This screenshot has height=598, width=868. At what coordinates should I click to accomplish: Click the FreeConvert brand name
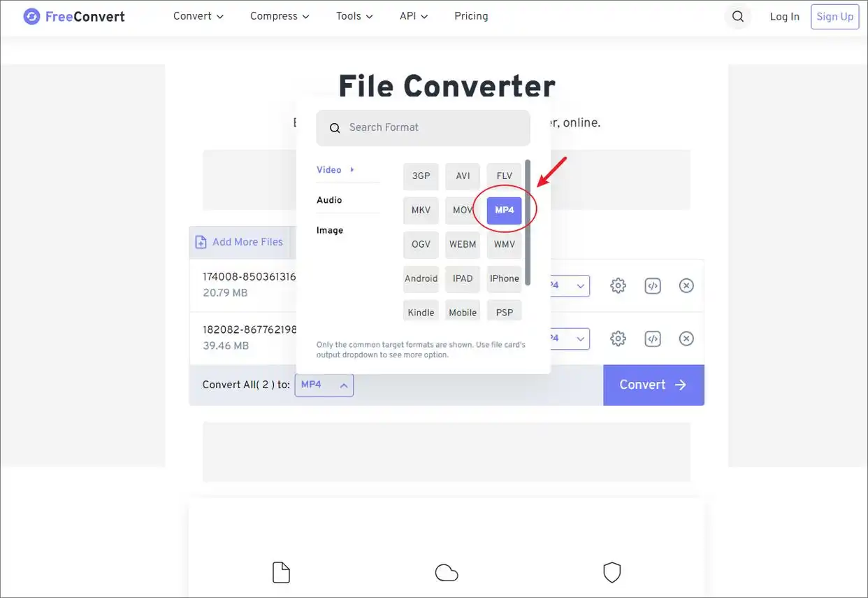tap(85, 17)
